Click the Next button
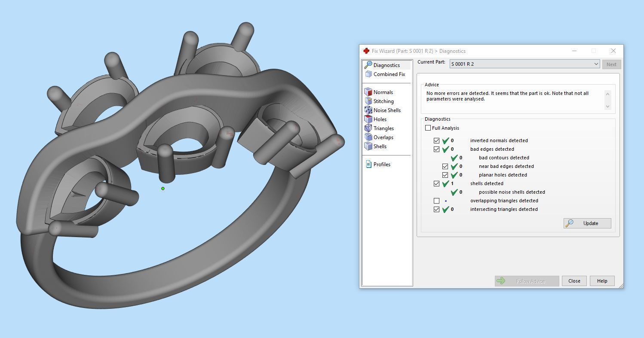 coord(611,64)
